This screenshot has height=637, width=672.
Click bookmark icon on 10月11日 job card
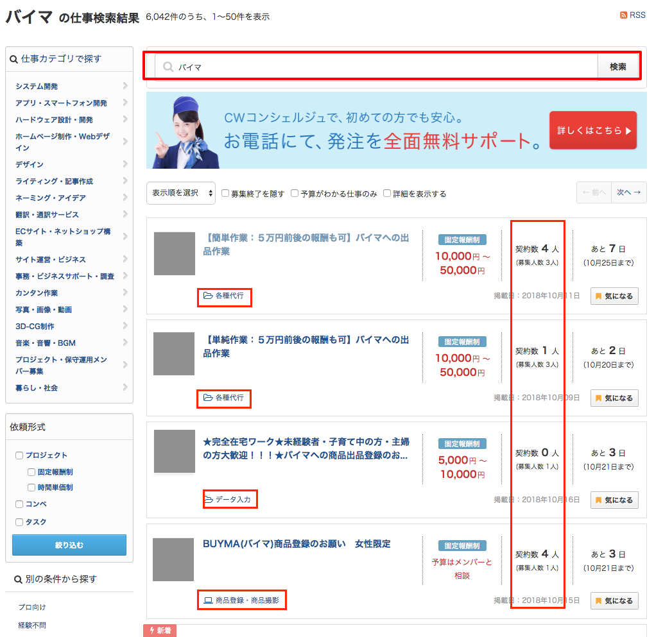[x=598, y=296]
